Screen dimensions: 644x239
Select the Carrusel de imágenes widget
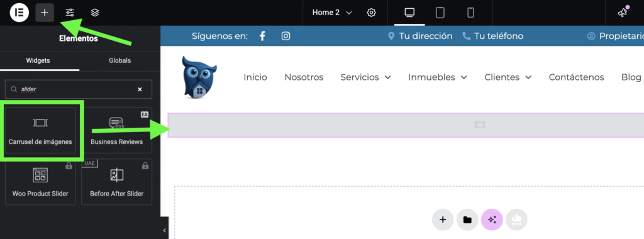click(40, 130)
